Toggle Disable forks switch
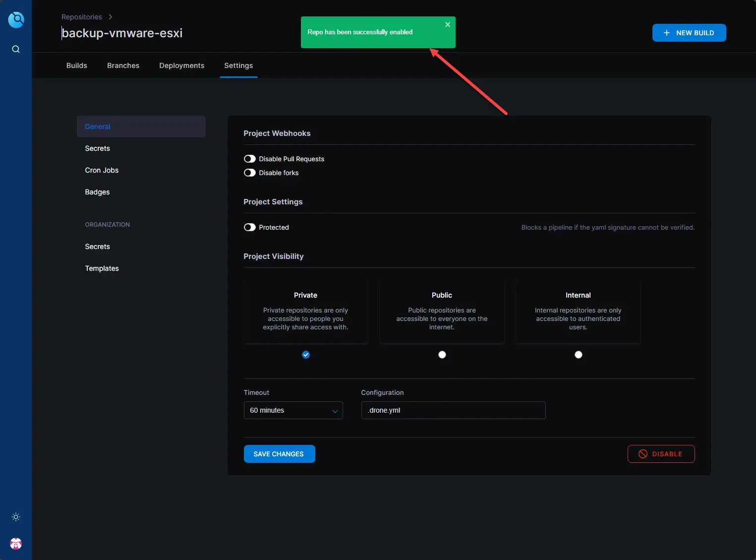 tap(250, 173)
